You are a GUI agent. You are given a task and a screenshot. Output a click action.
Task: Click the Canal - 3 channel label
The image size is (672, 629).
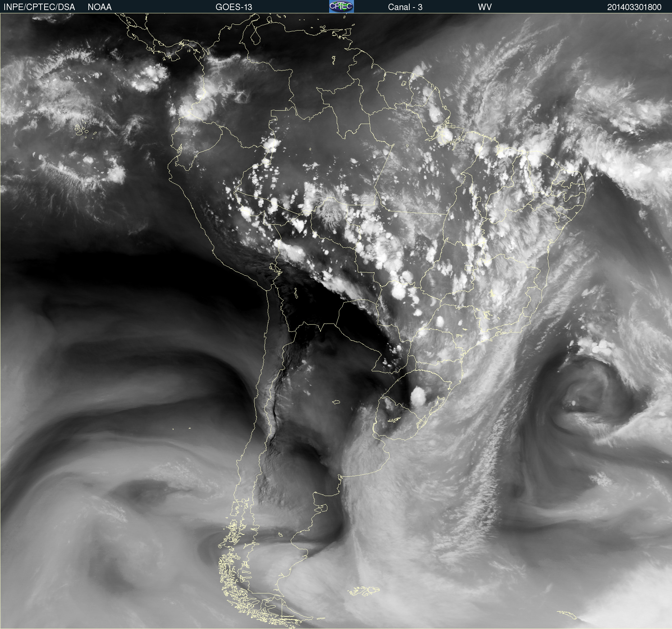click(x=405, y=7)
